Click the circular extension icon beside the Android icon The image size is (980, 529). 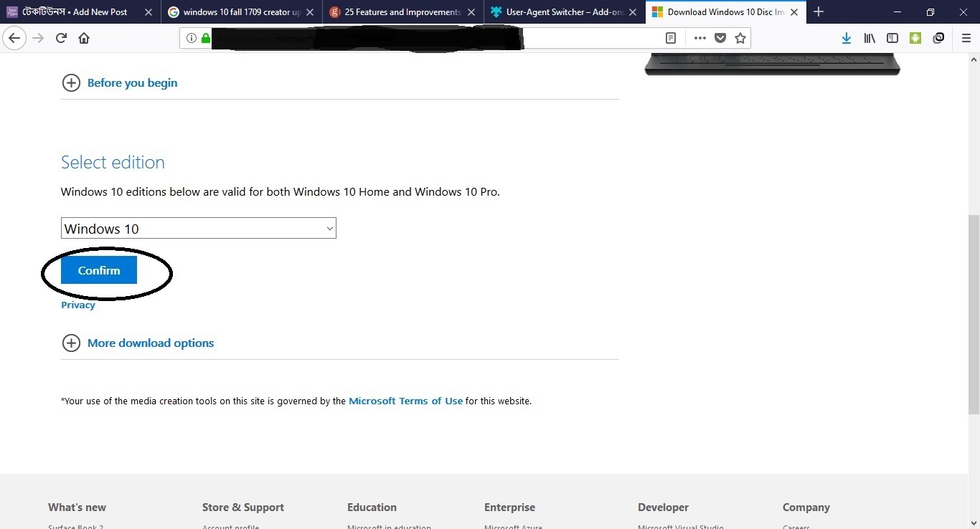point(938,39)
